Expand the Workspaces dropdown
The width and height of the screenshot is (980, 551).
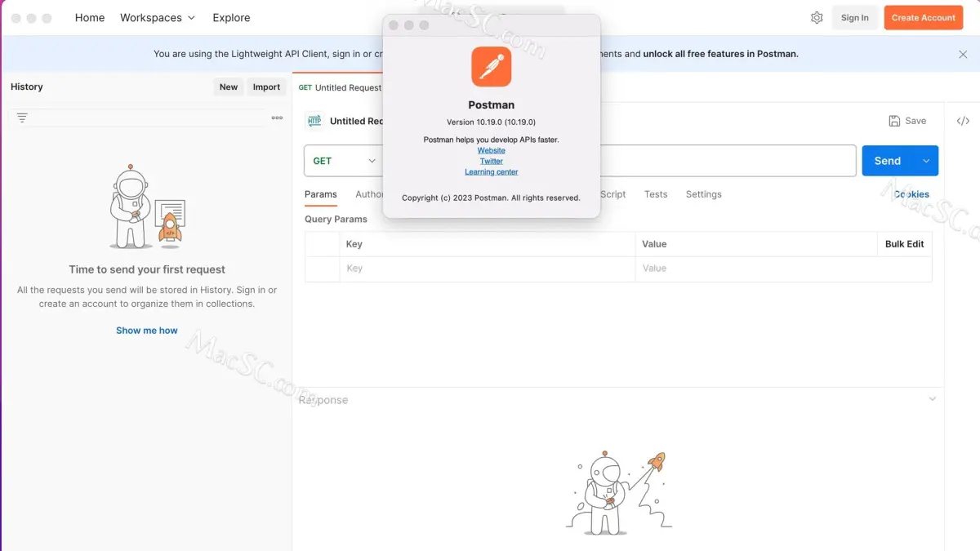coord(158,17)
